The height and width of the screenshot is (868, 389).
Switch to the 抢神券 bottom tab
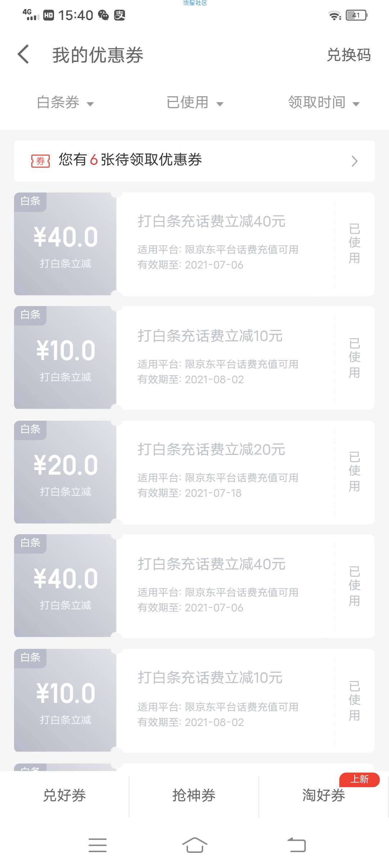pyautogui.click(x=194, y=795)
